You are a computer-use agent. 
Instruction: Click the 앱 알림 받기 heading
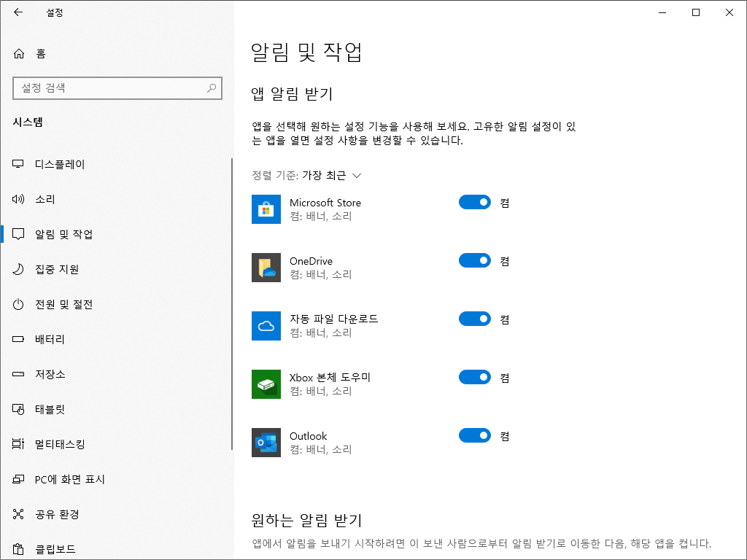[292, 94]
